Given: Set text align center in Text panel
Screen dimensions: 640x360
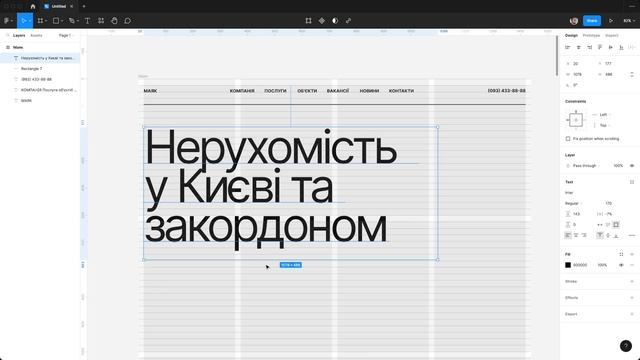Looking at the screenshot, I should (576, 235).
